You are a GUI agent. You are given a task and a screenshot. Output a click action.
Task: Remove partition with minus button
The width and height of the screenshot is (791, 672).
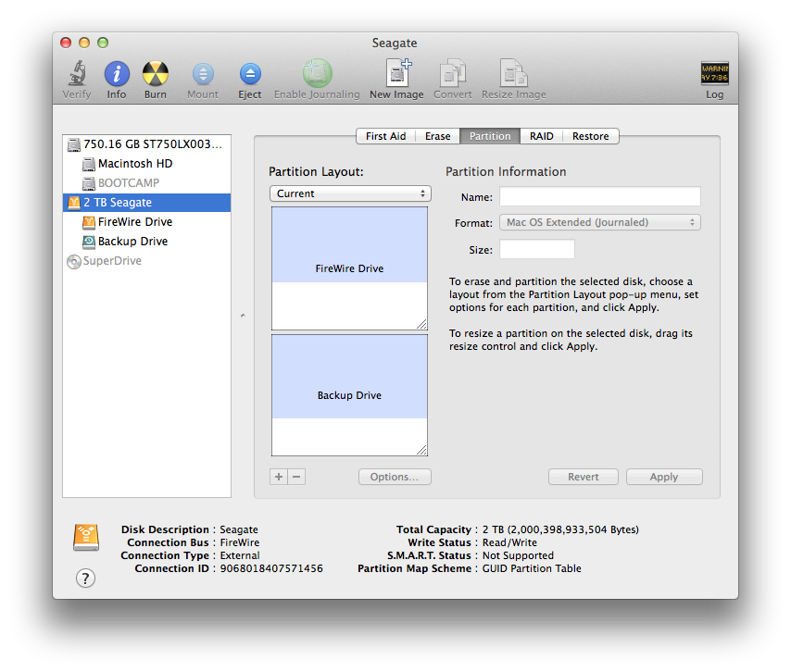point(296,477)
